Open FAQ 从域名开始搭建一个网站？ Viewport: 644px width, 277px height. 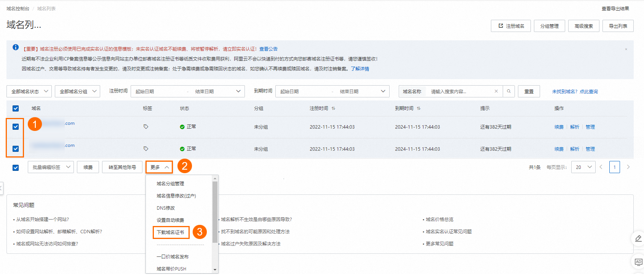(x=42, y=220)
